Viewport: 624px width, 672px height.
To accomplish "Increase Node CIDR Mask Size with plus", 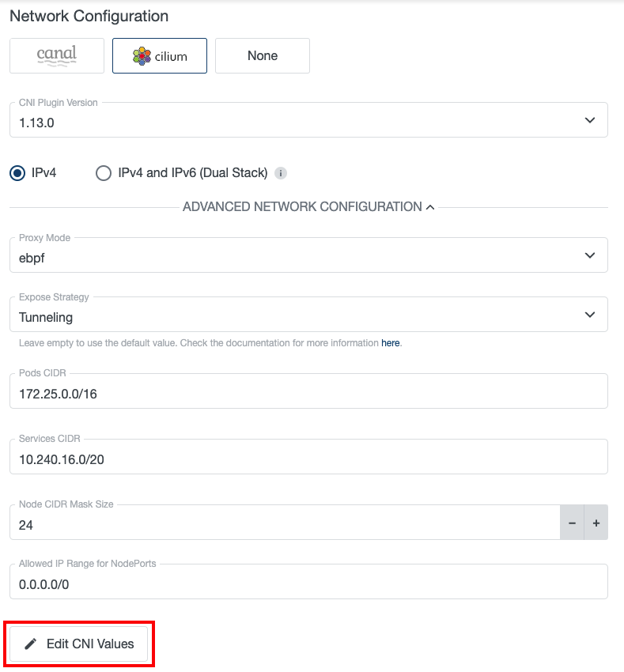I will click(596, 523).
